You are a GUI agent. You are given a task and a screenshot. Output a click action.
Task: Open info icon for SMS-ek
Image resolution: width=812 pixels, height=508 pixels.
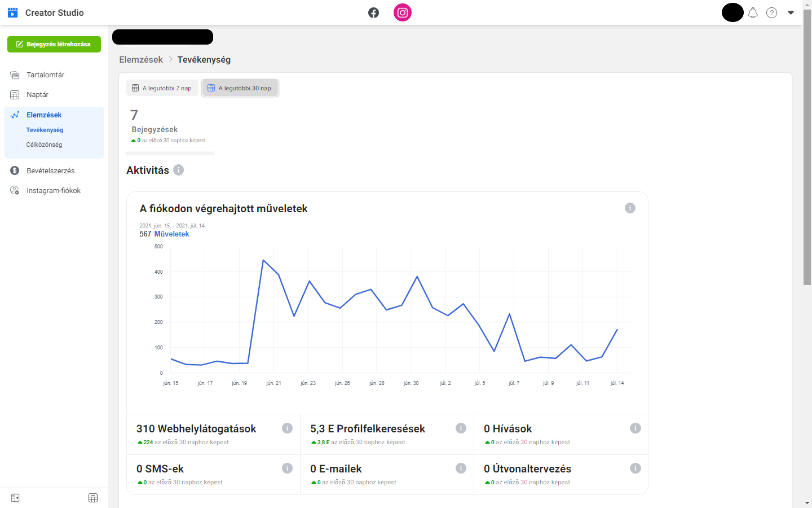[287, 468]
